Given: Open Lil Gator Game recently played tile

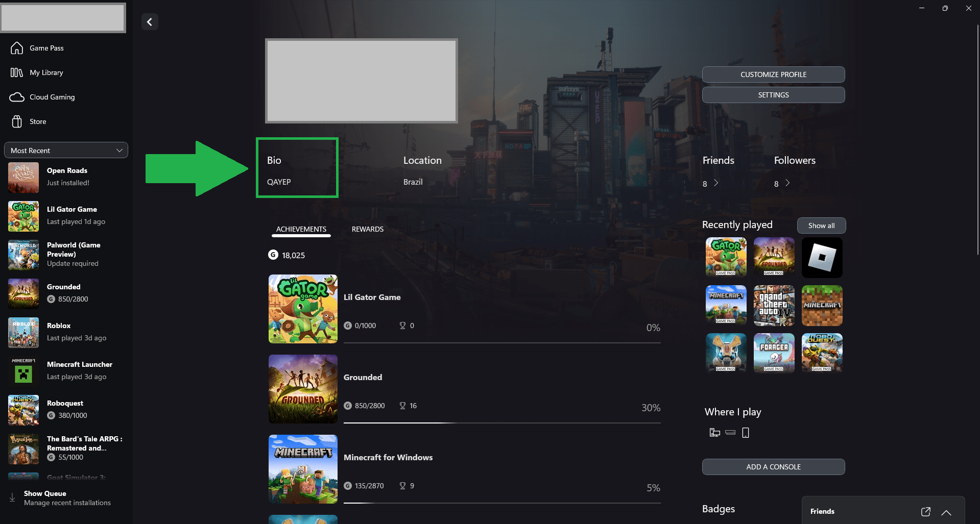Looking at the screenshot, I should pyautogui.click(x=726, y=257).
